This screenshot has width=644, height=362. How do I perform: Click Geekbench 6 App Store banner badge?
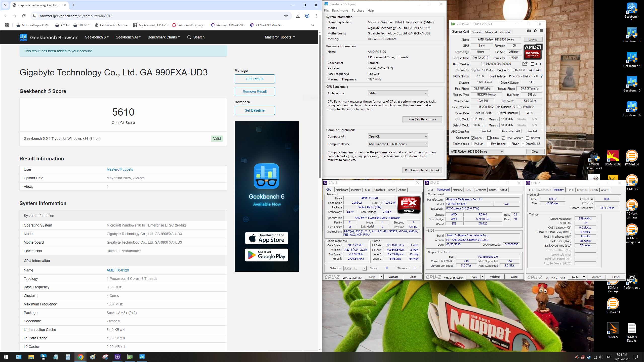coord(267,238)
